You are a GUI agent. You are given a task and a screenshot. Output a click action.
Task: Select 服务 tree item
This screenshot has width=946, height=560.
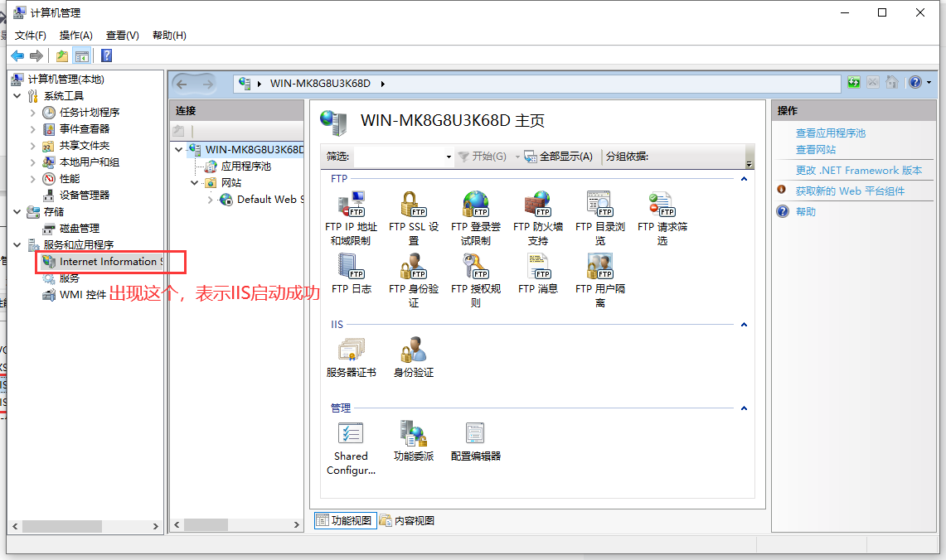click(x=61, y=278)
